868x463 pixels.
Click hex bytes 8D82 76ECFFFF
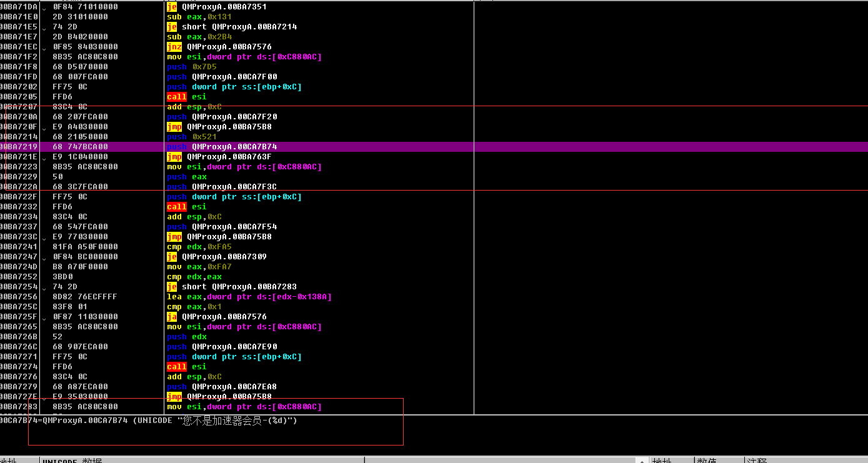85,297
